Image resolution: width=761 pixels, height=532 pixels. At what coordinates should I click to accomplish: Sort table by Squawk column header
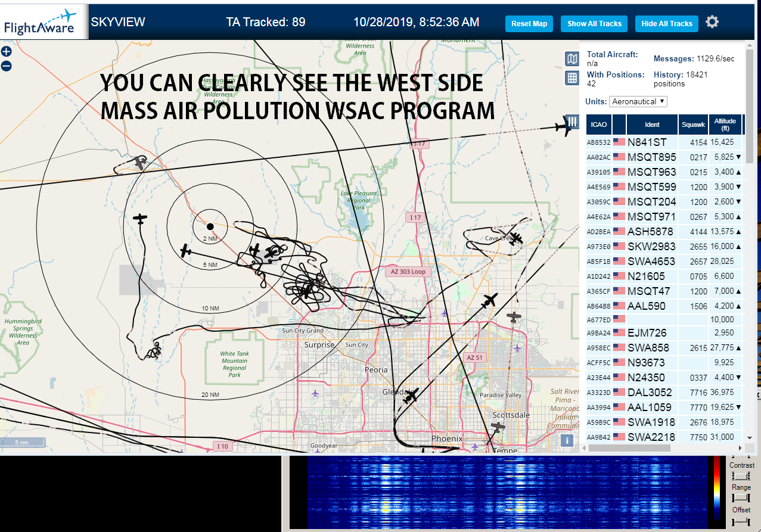coord(693,125)
